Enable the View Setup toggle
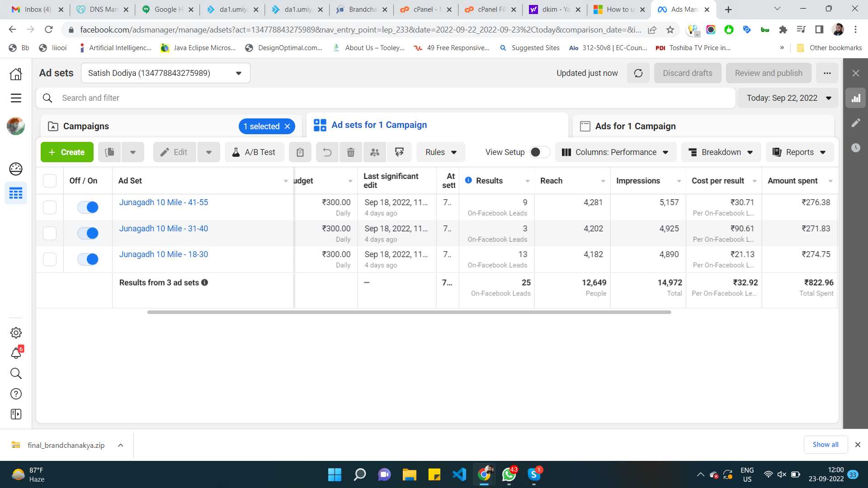The width and height of the screenshot is (868, 488). (540, 152)
